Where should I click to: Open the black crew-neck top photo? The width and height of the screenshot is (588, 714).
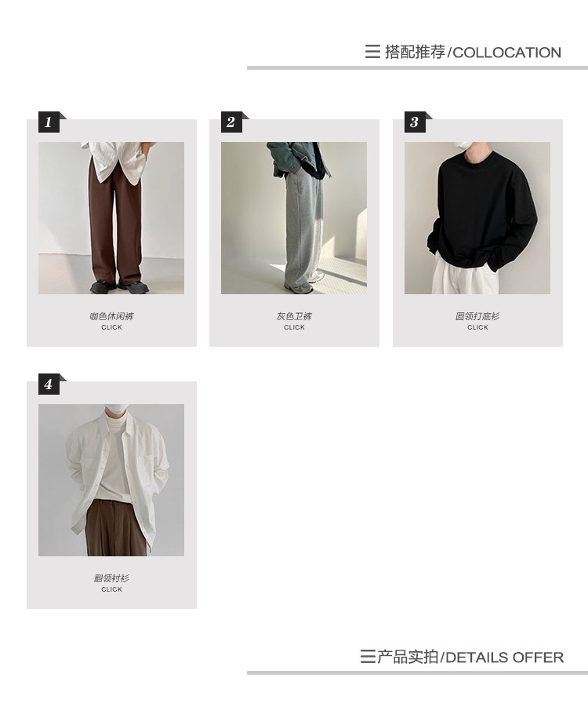pos(477,217)
